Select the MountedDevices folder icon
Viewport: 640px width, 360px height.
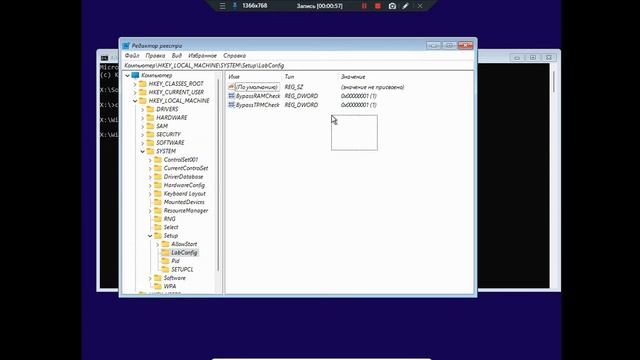(158, 202)
